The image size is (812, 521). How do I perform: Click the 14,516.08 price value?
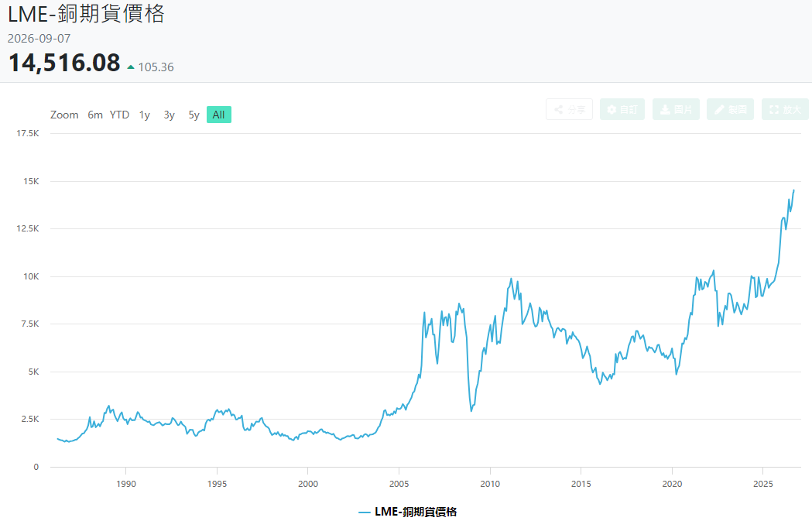coord(65,63)
